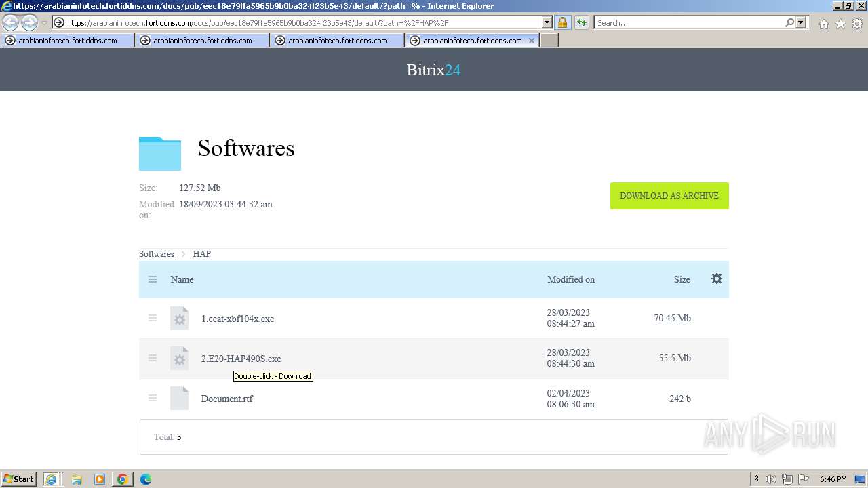The width and height of the screenshot is (868, 488).
Task: Click the security lock icon in address bar
Action: [562, 22]
